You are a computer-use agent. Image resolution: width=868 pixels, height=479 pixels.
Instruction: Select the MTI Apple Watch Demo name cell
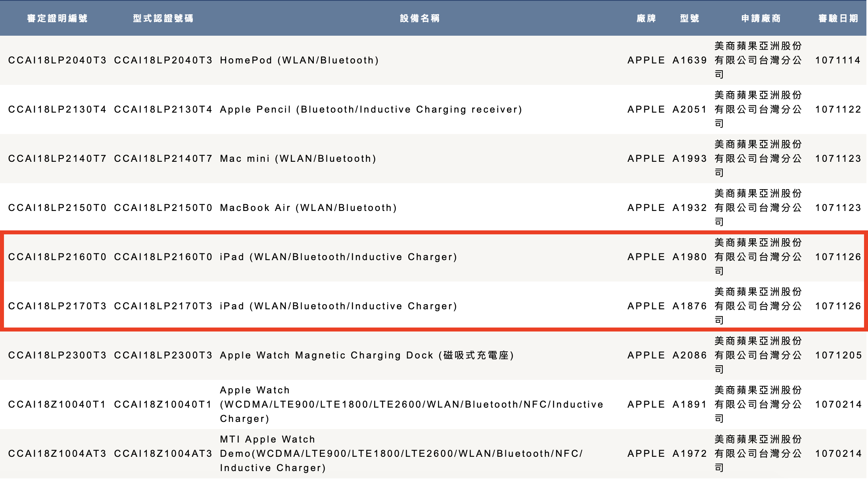coord(401,454)
